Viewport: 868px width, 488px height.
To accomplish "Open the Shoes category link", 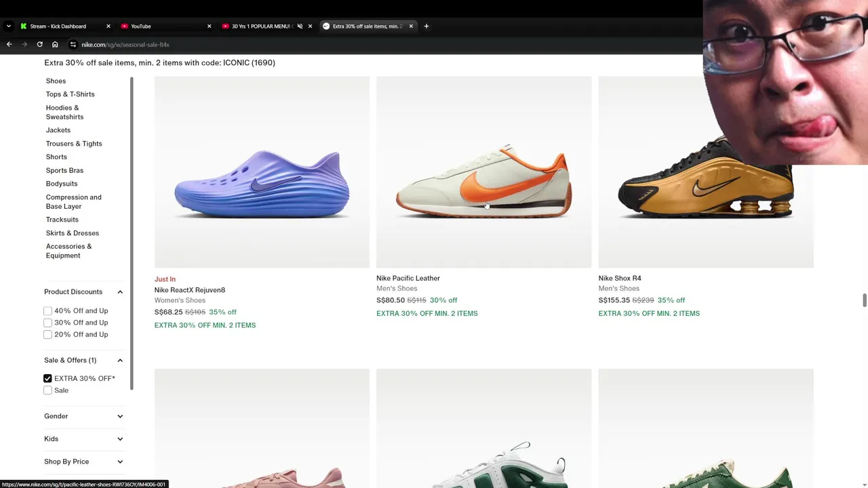I will pos(56,81).
